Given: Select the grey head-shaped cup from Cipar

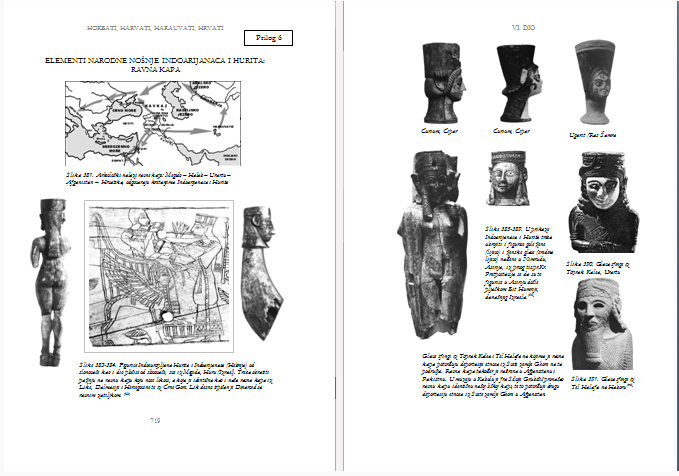Looking at the screenshot, I should coord(443,83).
